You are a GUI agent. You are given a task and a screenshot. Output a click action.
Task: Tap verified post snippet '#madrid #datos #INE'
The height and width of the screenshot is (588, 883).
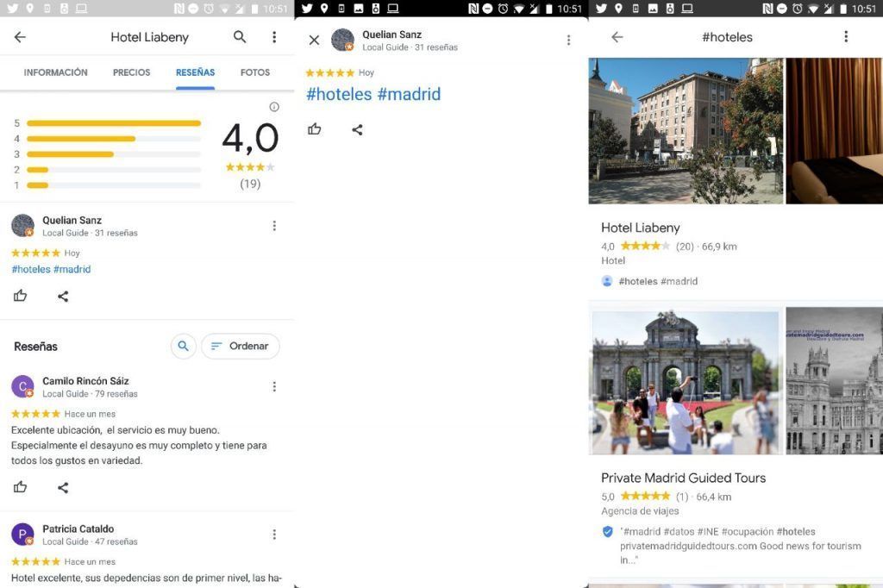pos(741,545)
